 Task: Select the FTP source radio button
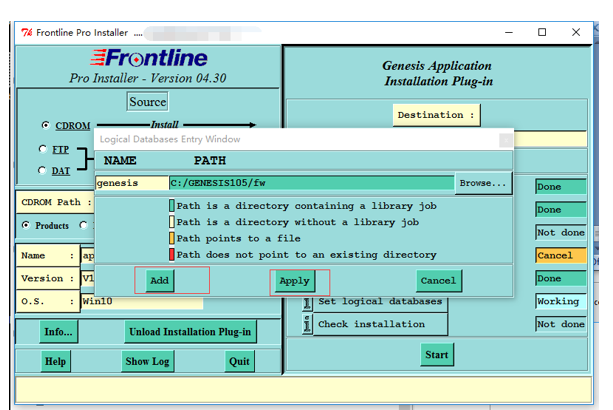[43, 149]
